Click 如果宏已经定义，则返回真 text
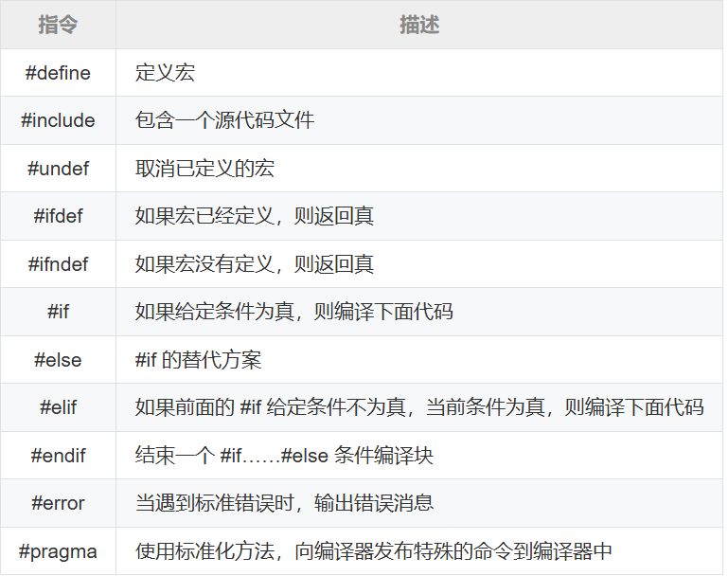Image resolution: width=728 pixels, height=576 pixels. [x=255, y=216]
